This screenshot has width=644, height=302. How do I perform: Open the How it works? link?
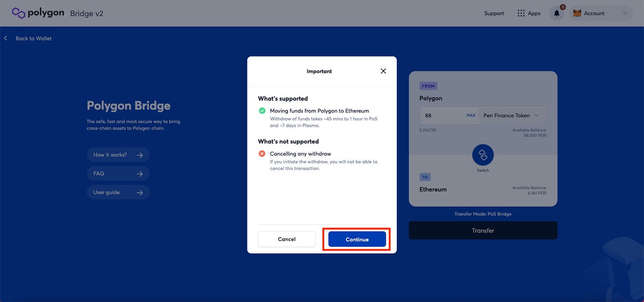pyautogui.click(x=118, y=155)
